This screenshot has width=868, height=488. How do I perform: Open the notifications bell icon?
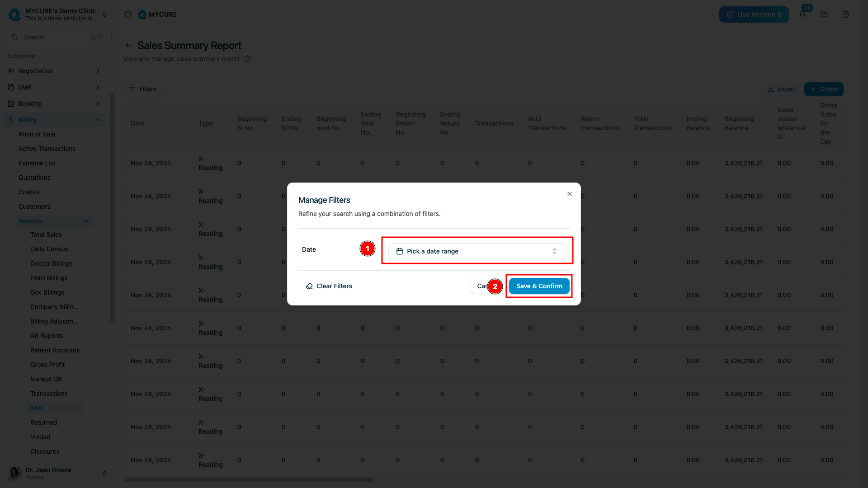(x=802, y=14)
